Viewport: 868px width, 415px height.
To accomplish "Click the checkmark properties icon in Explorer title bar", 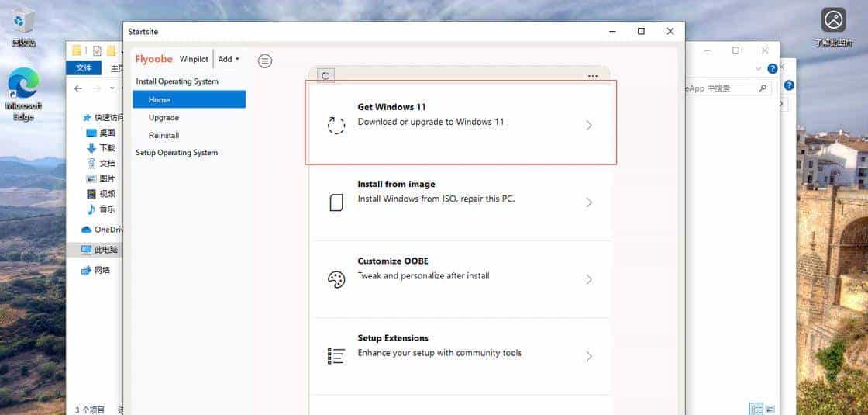I will 98,51.
